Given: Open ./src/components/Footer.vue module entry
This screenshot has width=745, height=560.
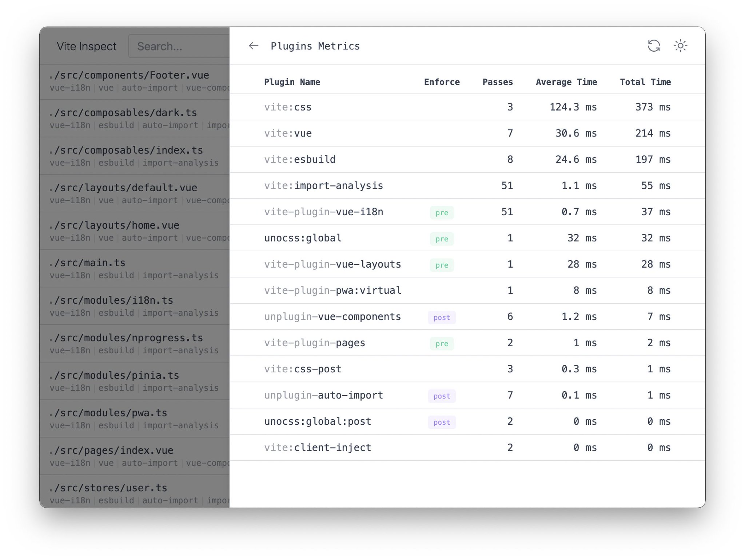Looking at the screenshot, I should click(135, 81).
